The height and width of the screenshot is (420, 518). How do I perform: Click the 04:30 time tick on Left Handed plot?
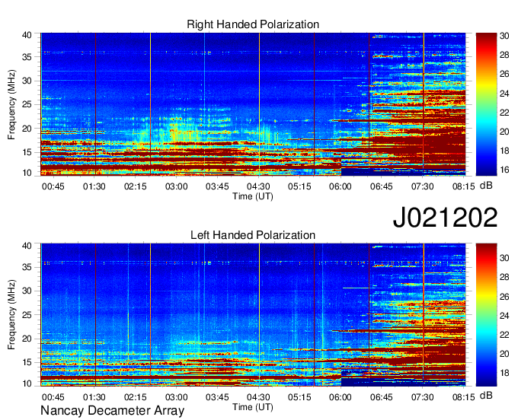(258, 397)
